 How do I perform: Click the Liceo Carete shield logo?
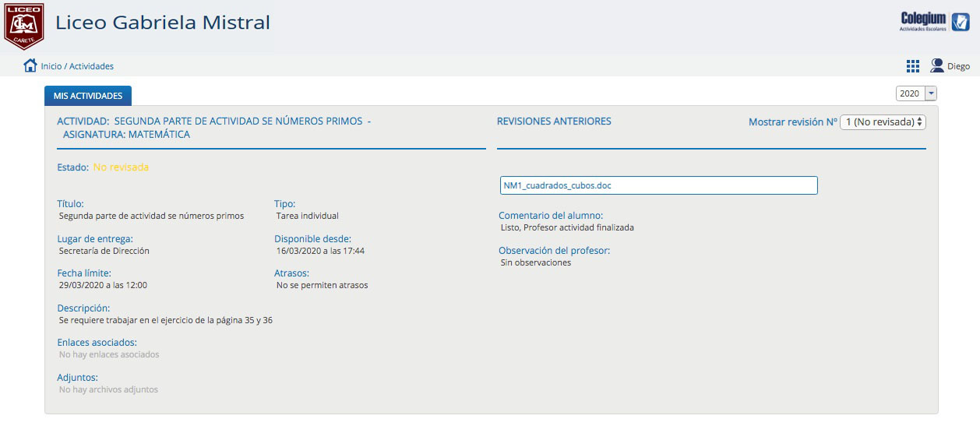tap(24, 26)
